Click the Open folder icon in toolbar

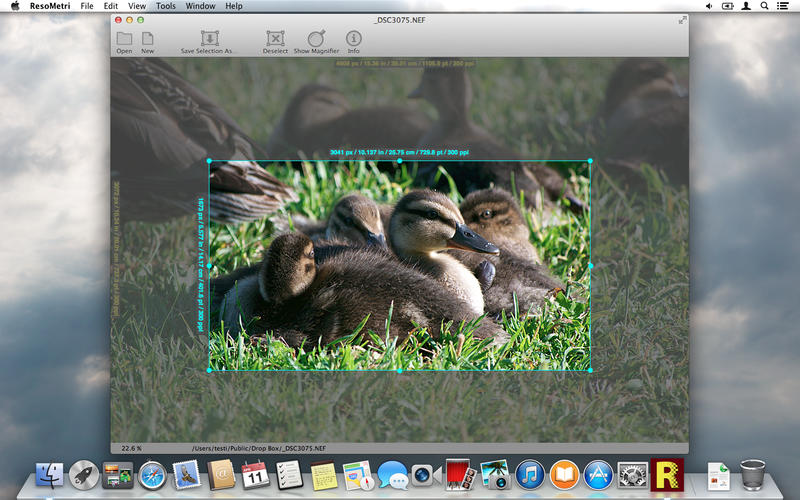(x=124, y=38)
